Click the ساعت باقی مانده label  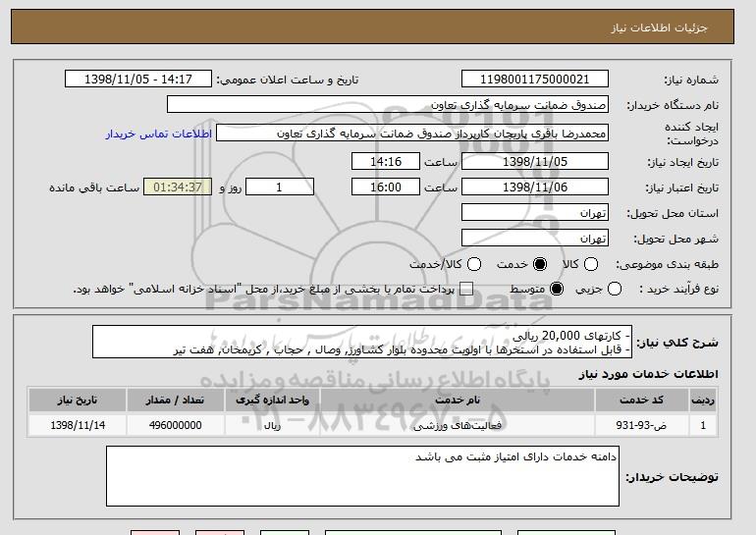tap(94, 187)
